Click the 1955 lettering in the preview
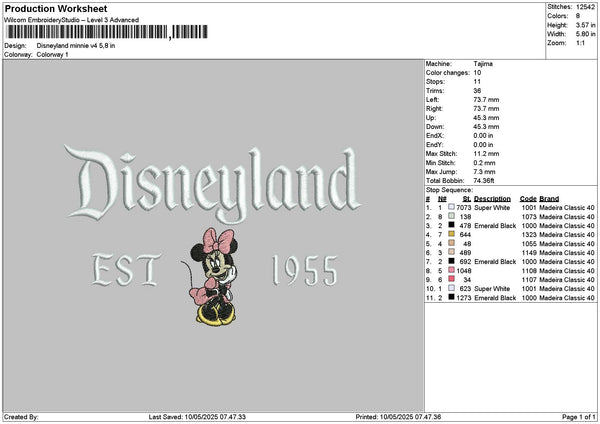Image resolution: width=600 pixels, height=424 pixels. 305,271
